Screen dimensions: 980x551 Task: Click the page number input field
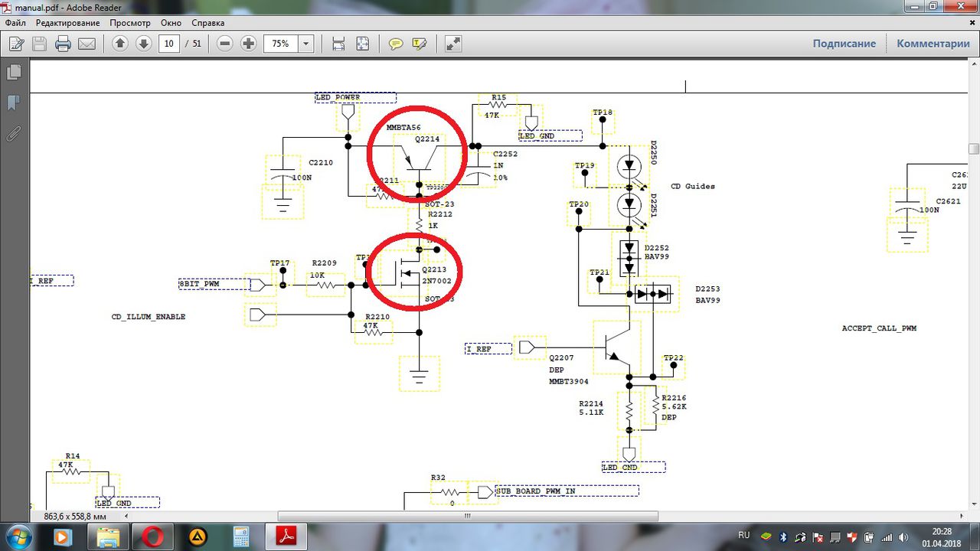(x=169, y=44)
